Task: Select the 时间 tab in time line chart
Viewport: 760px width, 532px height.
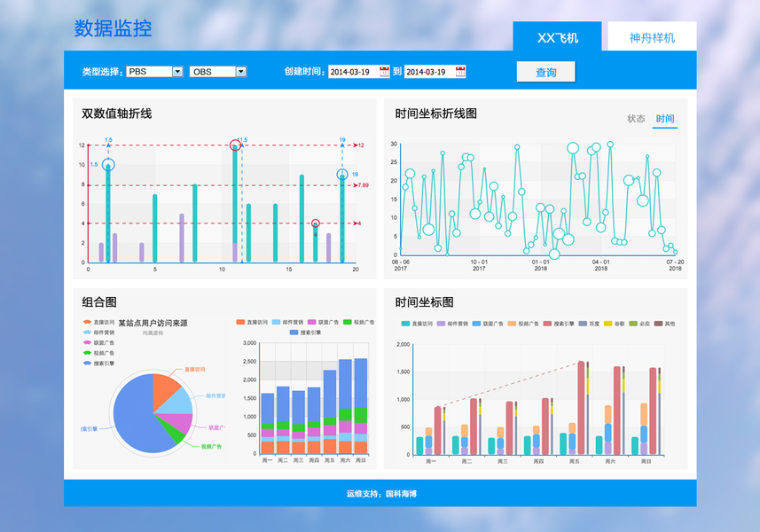Action: 665,119
